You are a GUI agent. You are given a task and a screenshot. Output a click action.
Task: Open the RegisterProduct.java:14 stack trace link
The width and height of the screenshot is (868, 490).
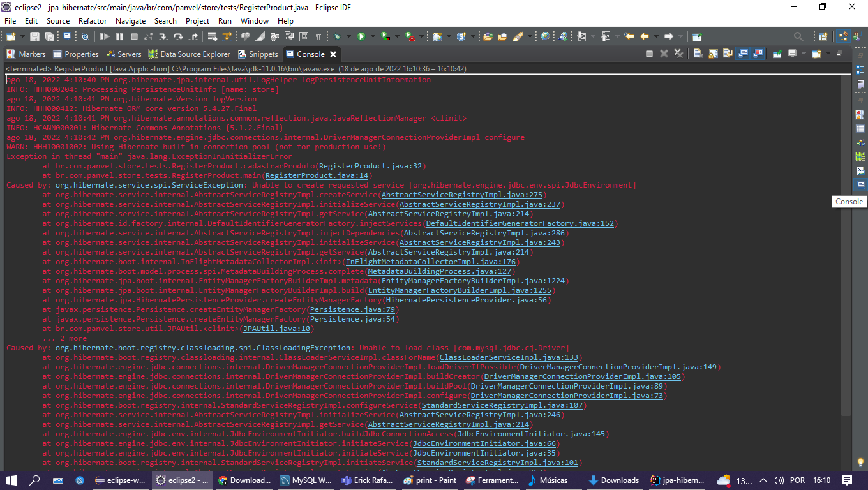coord(318,175)
